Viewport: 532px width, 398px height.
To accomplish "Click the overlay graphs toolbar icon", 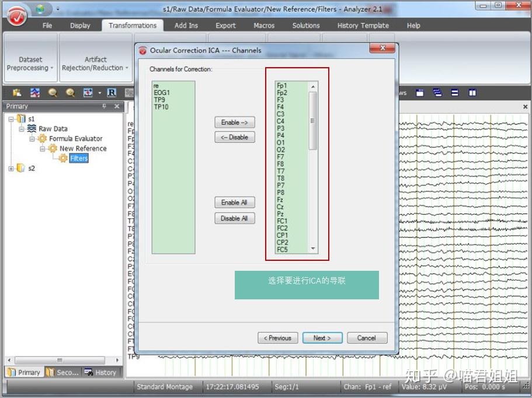I will tap(35, 93).
